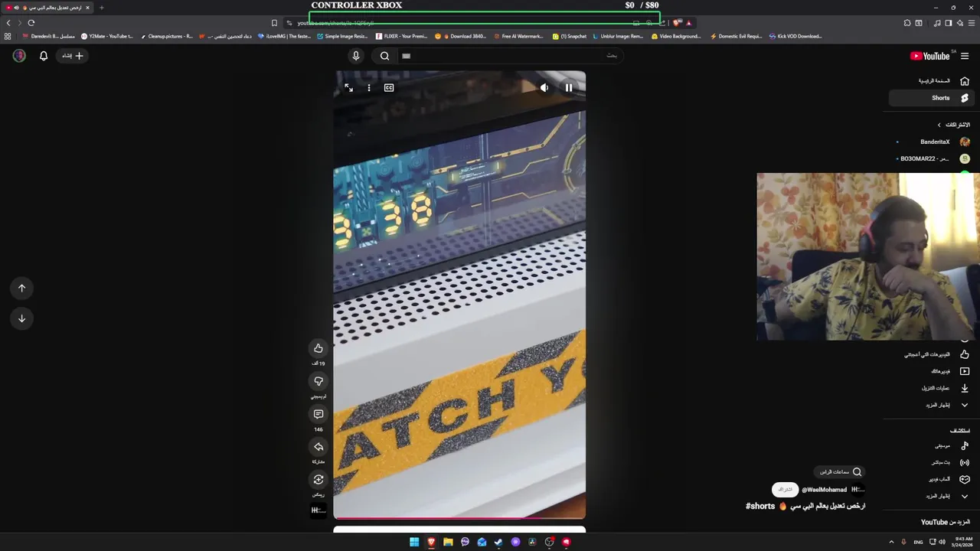Subscribe to the @WaelMohamad channel

pos(785,489)
